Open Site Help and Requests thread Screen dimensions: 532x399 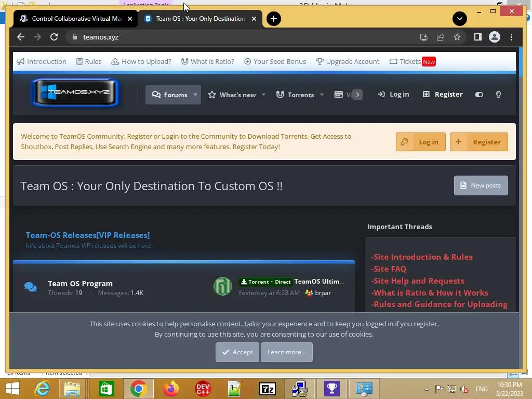[x=418, y=281]
